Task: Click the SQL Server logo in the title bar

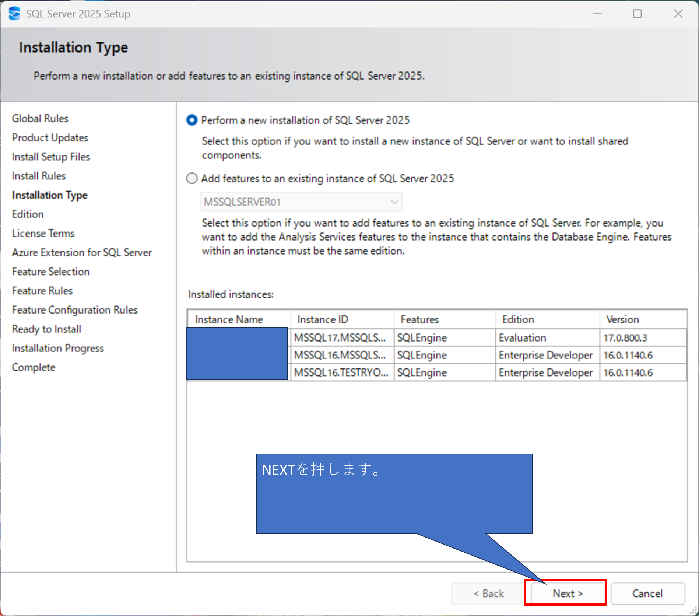Action: (x=14, y=14)
